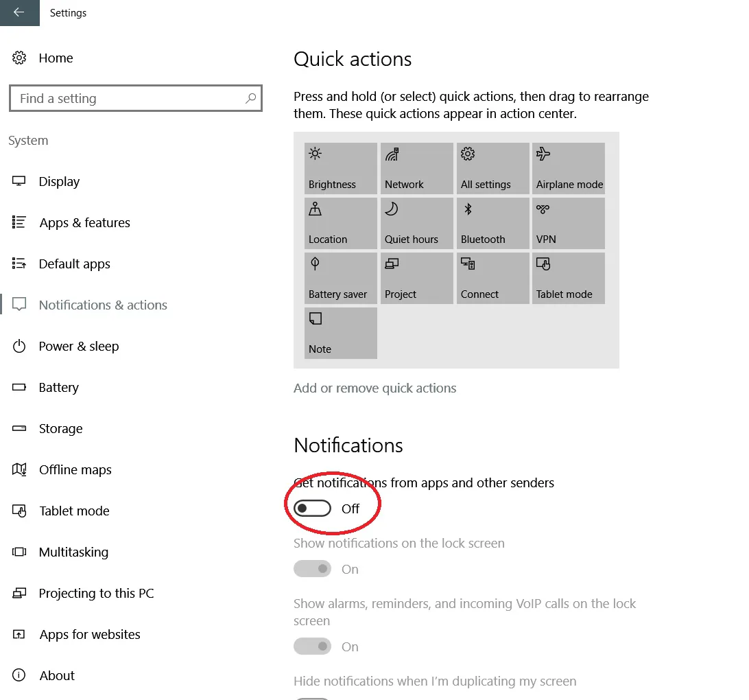
Task: Open Home via the gear icon
Action: coord(19,58)
